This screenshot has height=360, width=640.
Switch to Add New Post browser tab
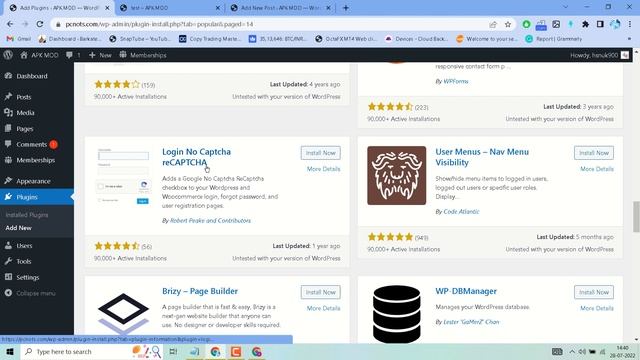pos(280,8)
